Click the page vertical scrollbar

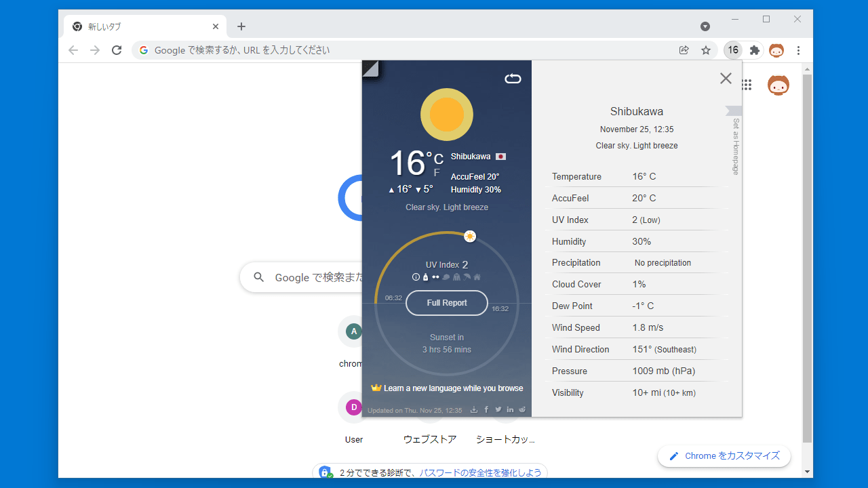807,258
